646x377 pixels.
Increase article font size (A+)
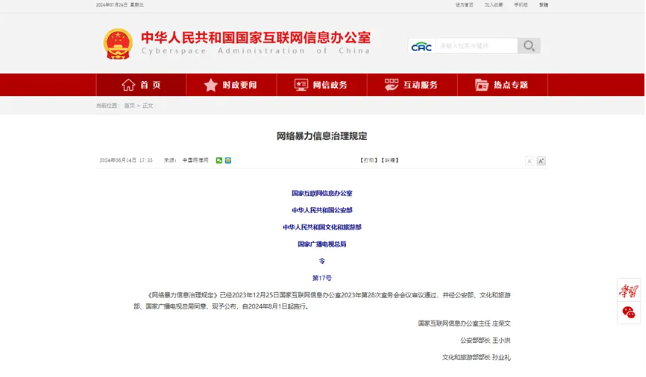[541, 161]
